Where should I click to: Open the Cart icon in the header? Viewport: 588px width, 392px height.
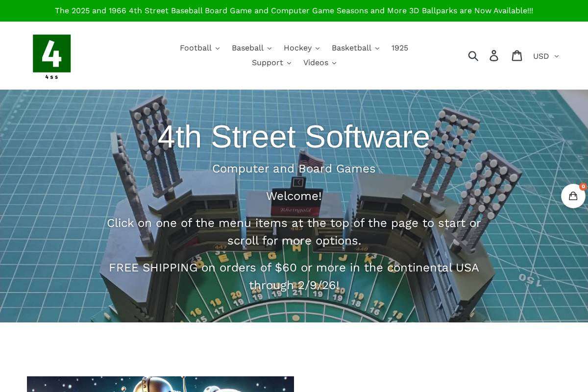517,55
